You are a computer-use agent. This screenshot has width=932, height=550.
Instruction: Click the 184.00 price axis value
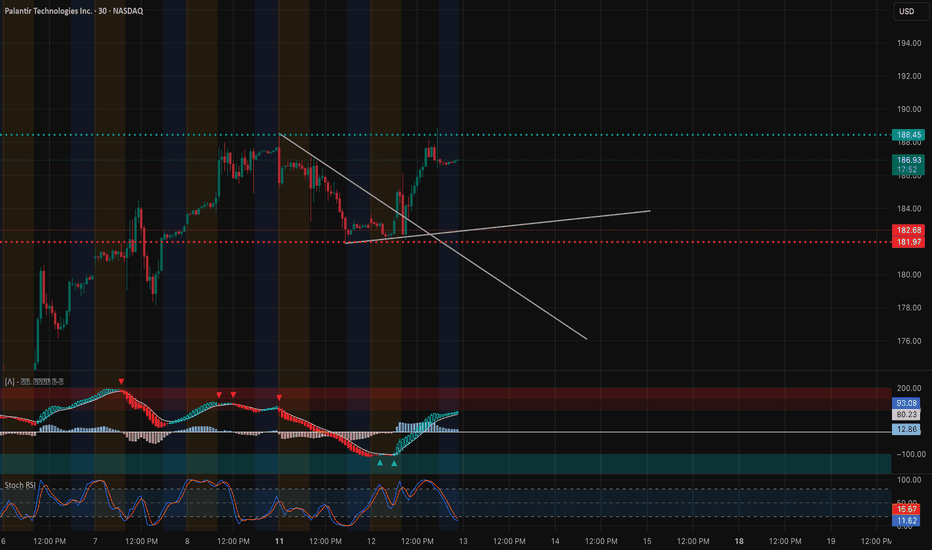(x=909, y=209)
